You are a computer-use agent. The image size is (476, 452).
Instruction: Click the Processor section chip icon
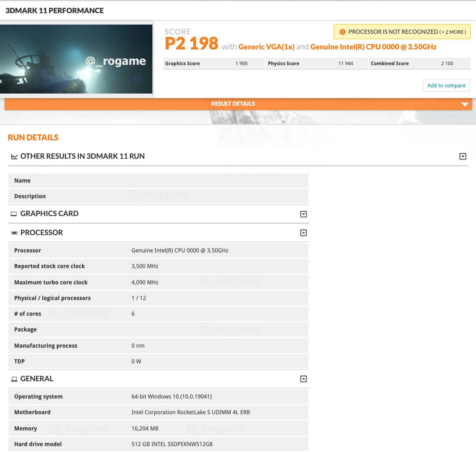tap(14, 233)
